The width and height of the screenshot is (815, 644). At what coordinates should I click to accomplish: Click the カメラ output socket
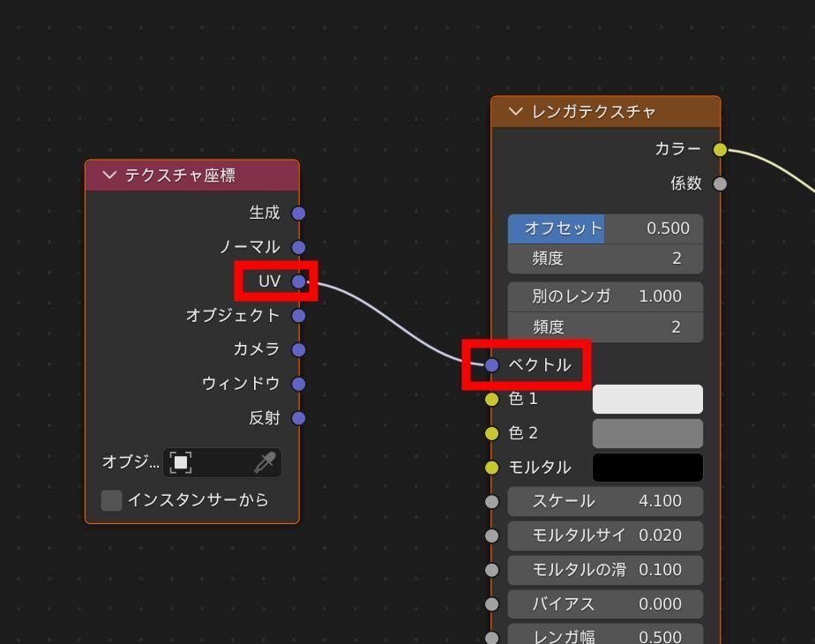(x=298, y=350)
